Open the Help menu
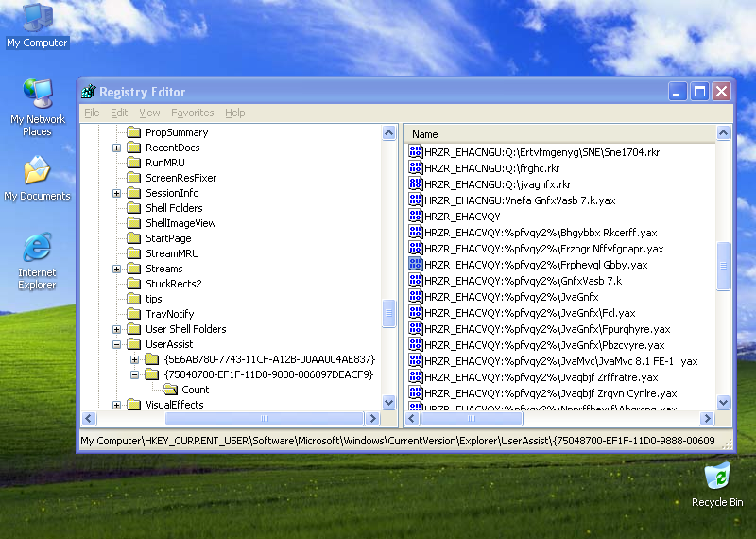756x539 pixels. [234, 113]
